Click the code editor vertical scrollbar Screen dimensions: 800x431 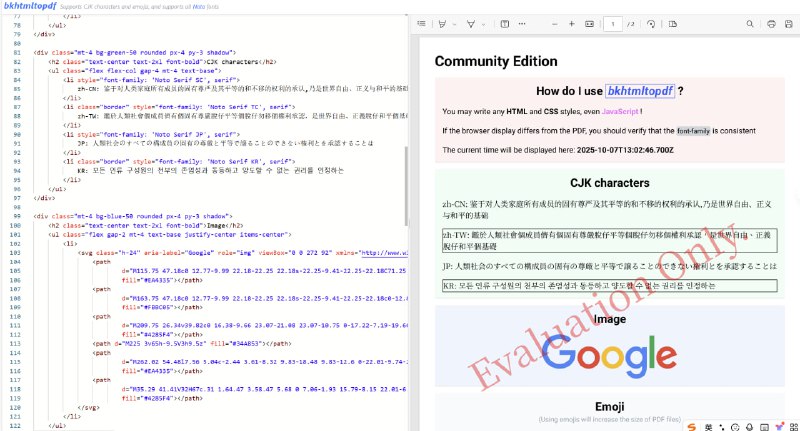tap(406, 186)
